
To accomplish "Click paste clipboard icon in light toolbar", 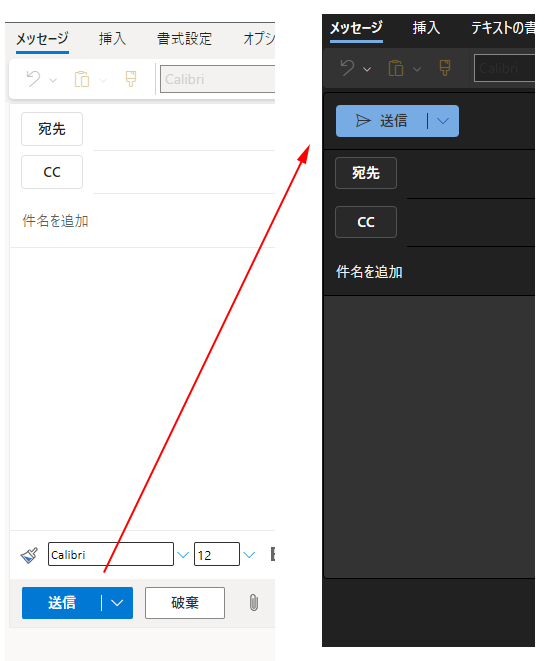I will click(82, 79).
